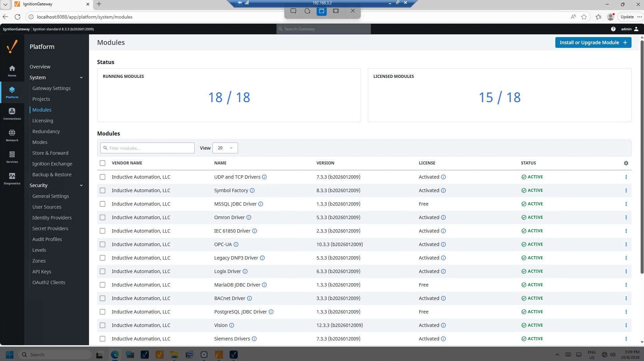The width and height of the screenshot is (644, 361).
Task: Open table column settings gear
Action: coord(626,163)
